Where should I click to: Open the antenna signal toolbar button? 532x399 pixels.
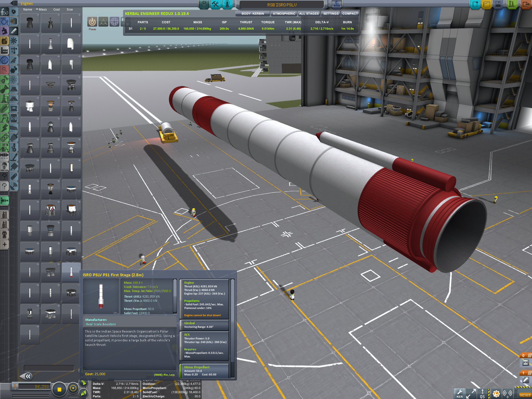click(507, 393)
